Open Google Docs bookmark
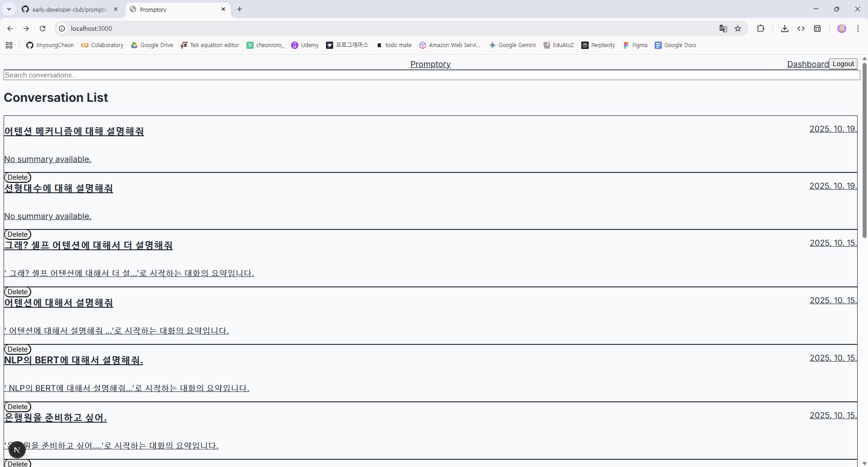Screen dimensions: 868x467 tap(675, 45)
